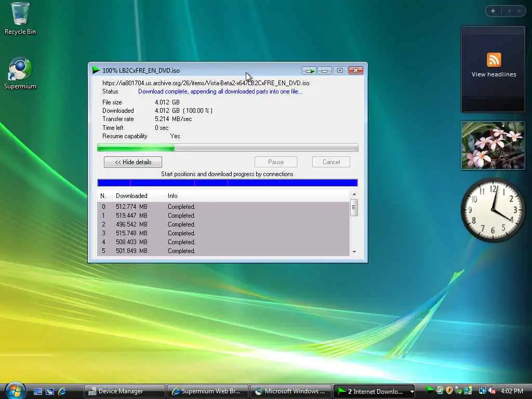The width and height of the screenshot is (532, 399).
Task: Click the Info column header
Action: point(172,196)
